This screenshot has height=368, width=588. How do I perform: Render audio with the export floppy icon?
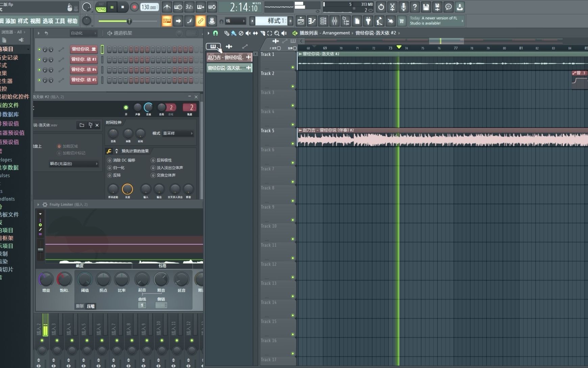437,7
